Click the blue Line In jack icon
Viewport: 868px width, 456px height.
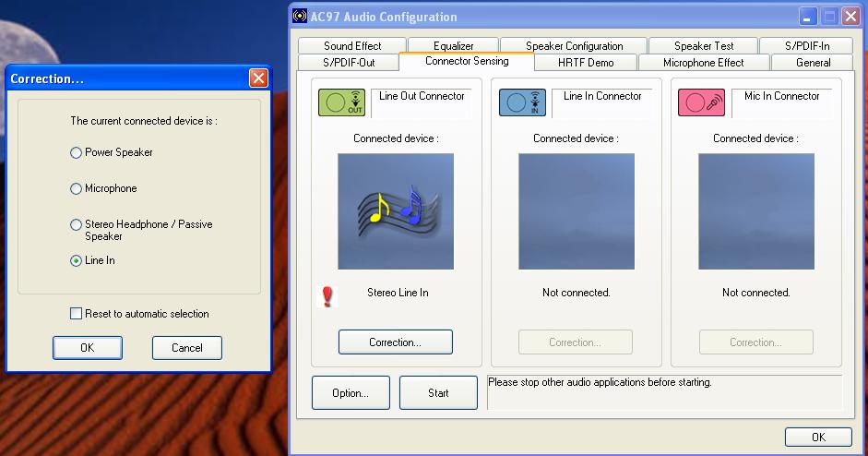click(522, 102)
